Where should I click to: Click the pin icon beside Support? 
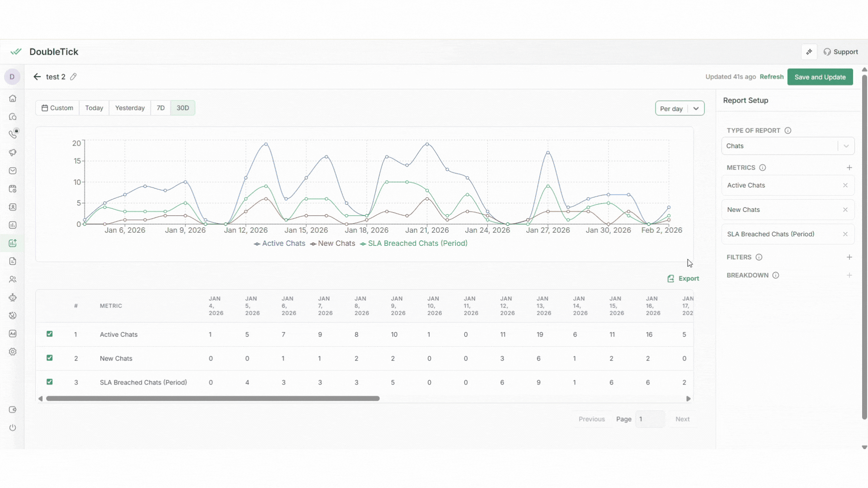click(x=809, y=52)
